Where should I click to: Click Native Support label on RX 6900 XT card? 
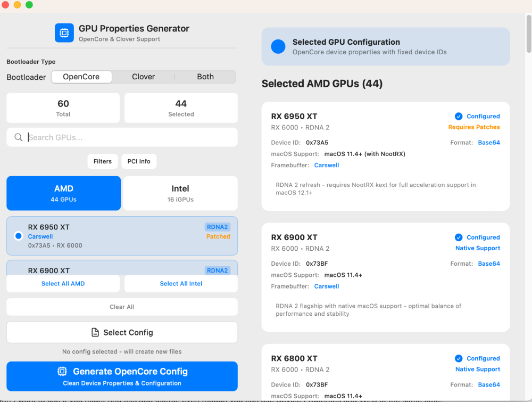pyautogui.click(x=477, y=248)
